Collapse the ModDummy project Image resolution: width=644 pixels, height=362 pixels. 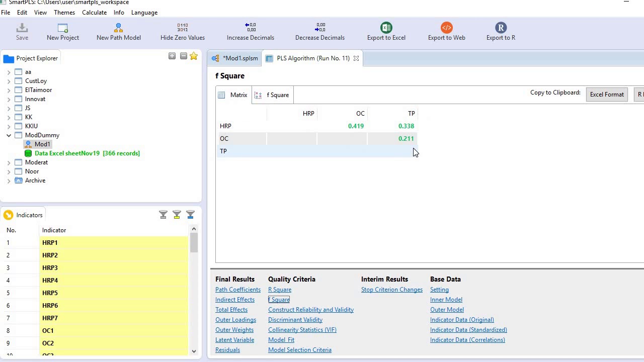click(x=9, y=135)
